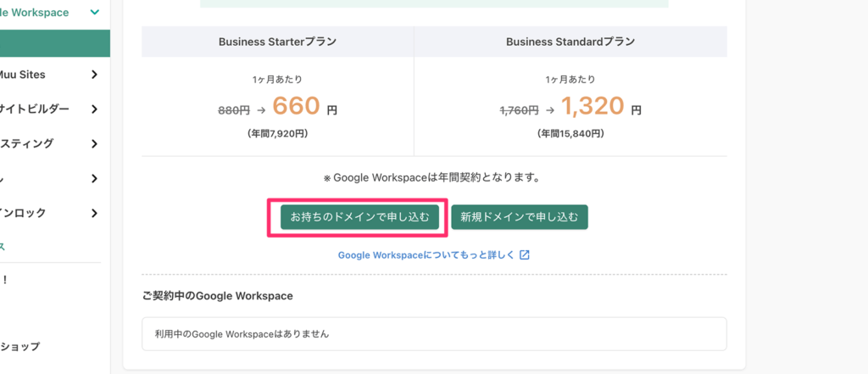Click Business Starterプラン header cell
This screenshot has width=868, height=374.
click(x=277, y=42)
